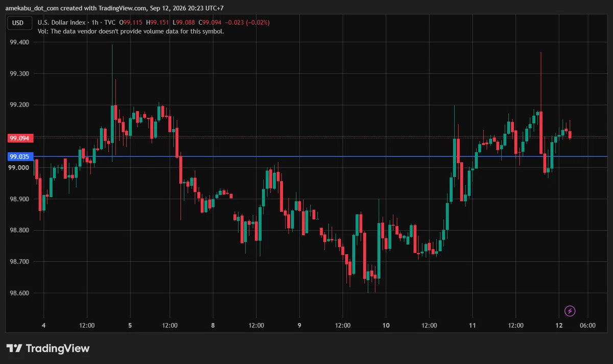
Task: Click date 11 on the time axis
Action: (x=473, y=325)
